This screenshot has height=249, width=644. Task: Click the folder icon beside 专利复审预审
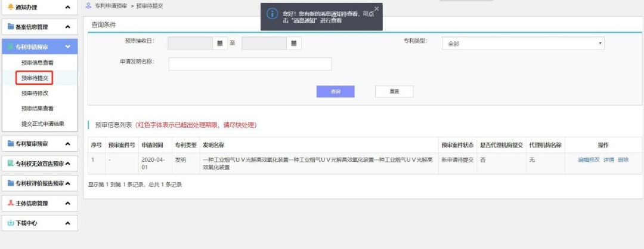pos(11,143)
